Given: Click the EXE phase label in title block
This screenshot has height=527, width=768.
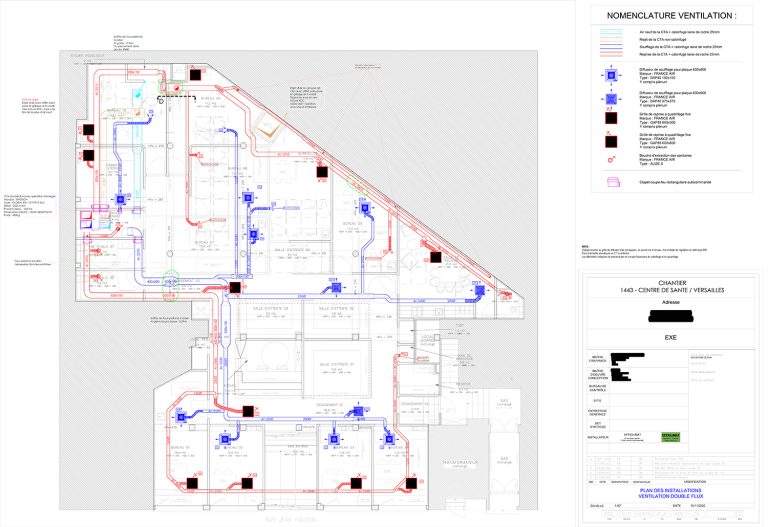Looking at the screenshot, I should 671,339.
